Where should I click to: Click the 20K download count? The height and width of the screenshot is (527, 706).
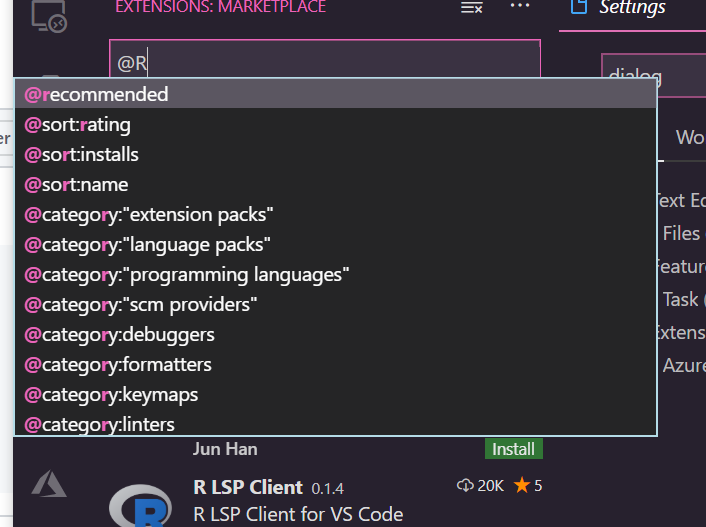(x=480, y=486)
